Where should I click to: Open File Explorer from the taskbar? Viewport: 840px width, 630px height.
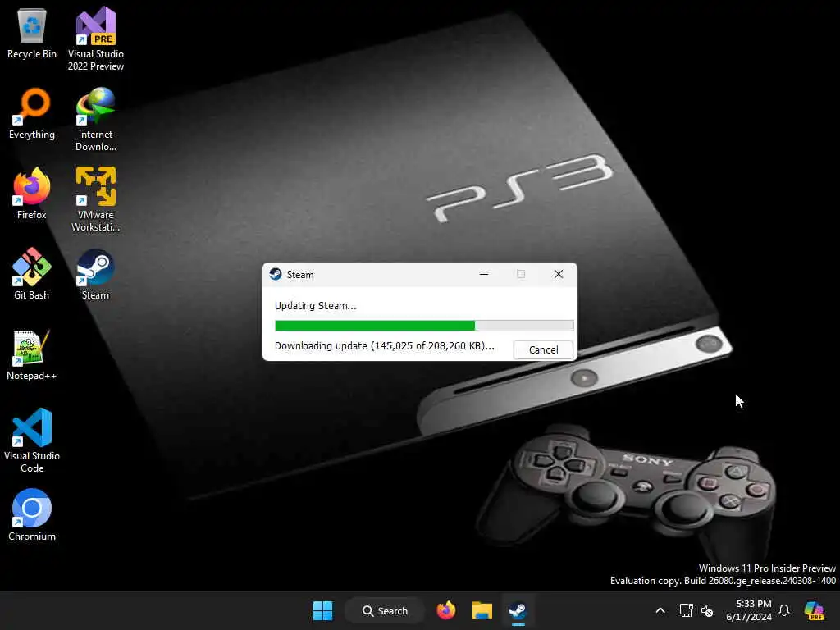(482, 610)
